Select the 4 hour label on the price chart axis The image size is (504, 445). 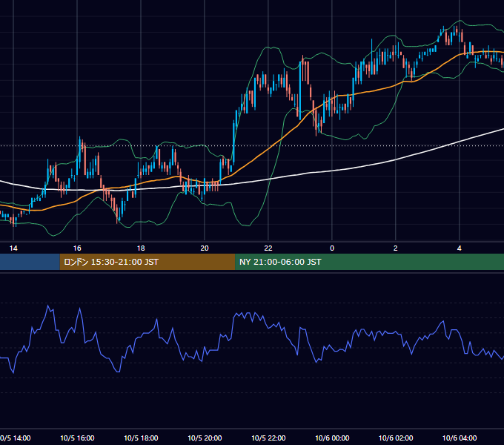tap(460, 248)
